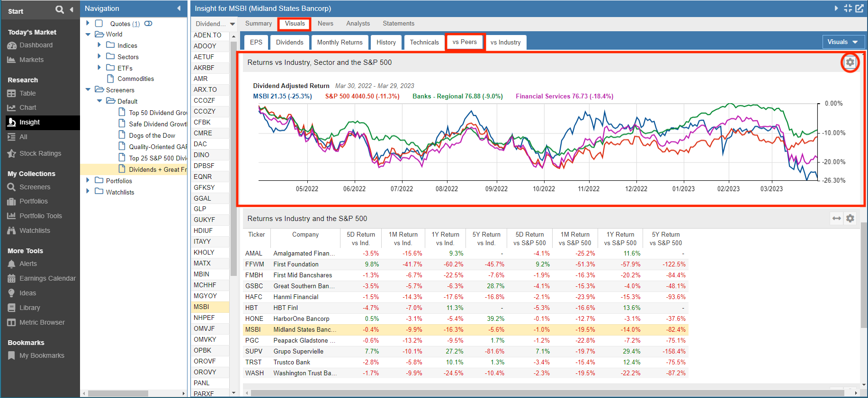This screenshot has width=868, height=398.
Task: Open the vs Industry tab
Action: coord(506,42)
